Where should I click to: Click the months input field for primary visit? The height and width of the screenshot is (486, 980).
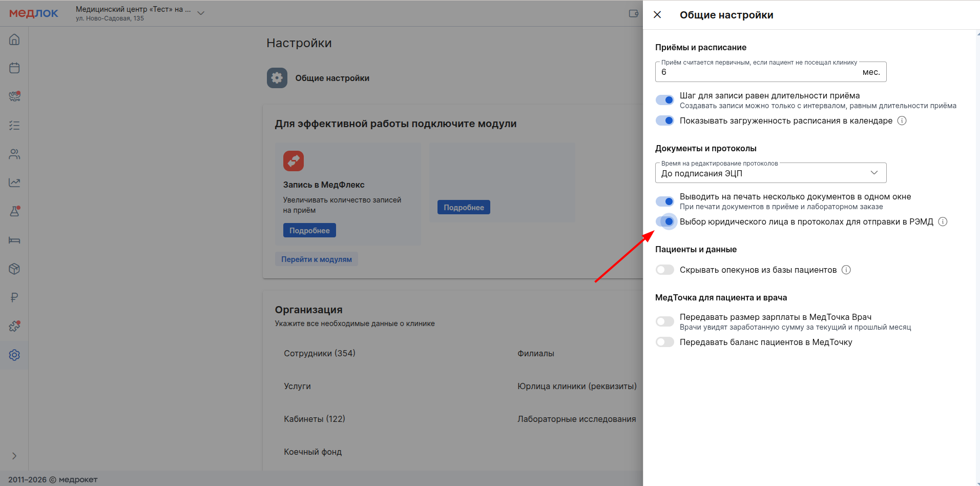click(758, 72)
